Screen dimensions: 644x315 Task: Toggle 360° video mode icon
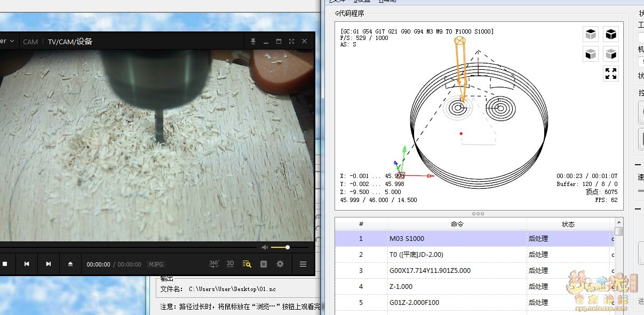point(213,263)
